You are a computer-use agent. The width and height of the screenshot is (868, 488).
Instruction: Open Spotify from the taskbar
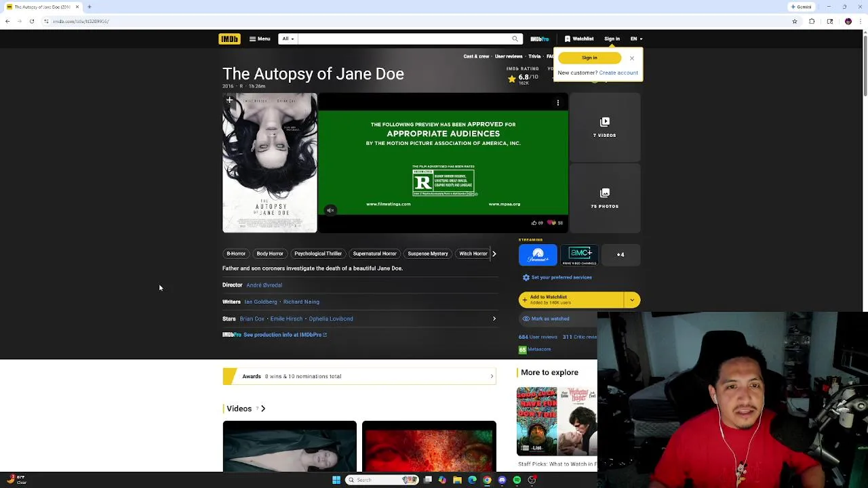click(517, 480)
